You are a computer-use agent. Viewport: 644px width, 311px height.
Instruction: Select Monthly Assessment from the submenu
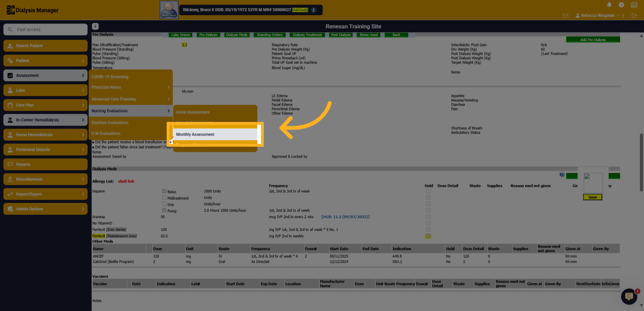pyautogui.click(x=215, y=134)
